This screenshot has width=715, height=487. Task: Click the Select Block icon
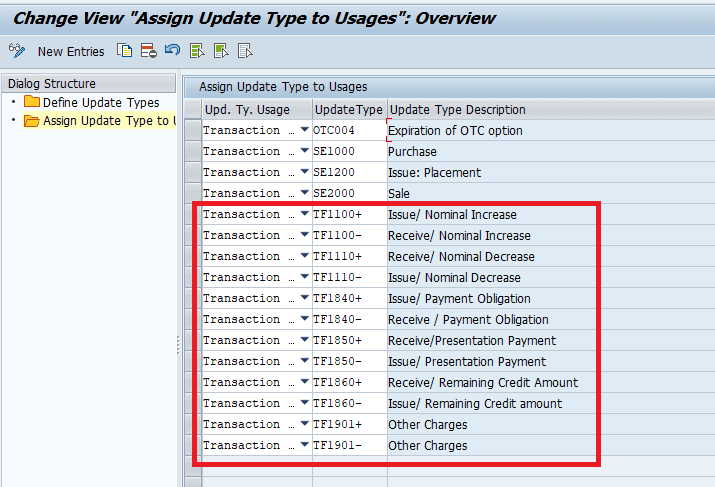point(221,51)
